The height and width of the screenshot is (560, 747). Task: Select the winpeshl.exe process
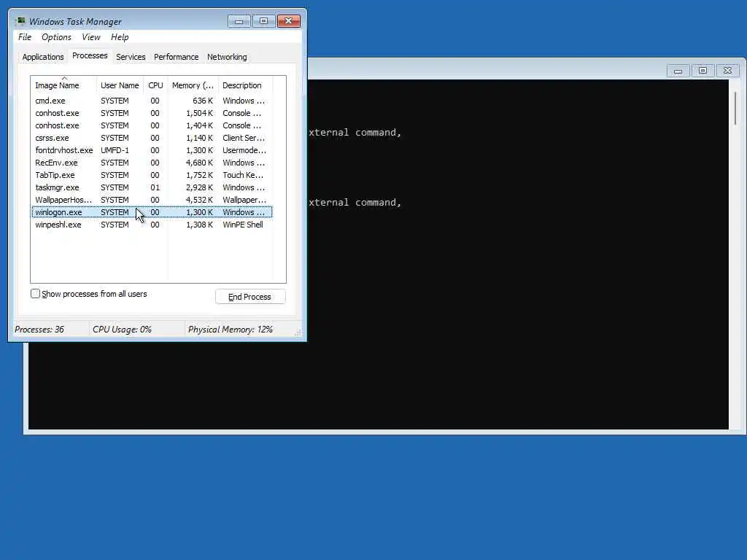tap(152, 225)
